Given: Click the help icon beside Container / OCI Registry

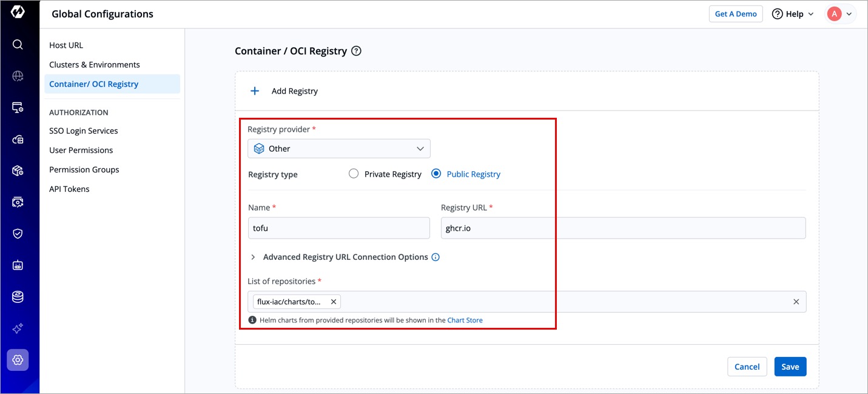Looking at the screenshot, I should coord(357,51).
